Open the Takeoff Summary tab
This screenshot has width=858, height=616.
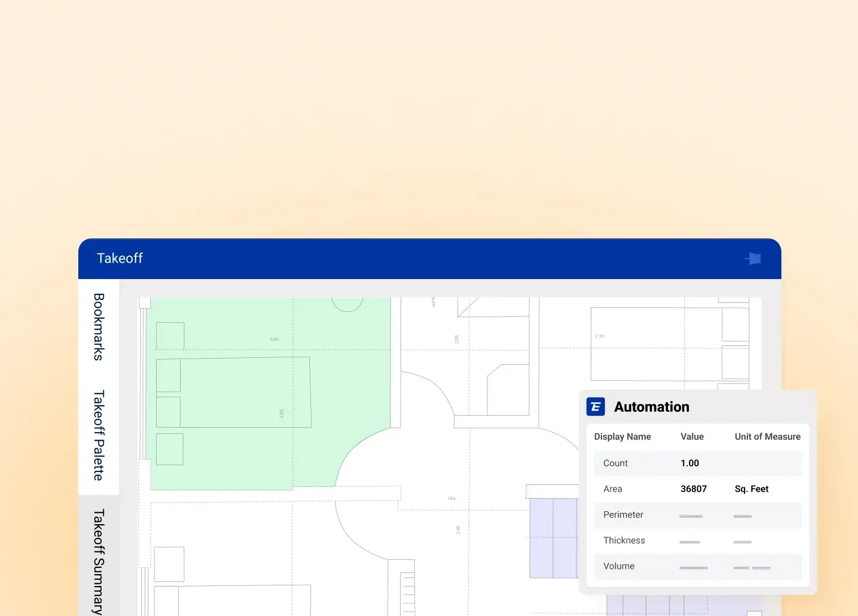pos(99,560)
